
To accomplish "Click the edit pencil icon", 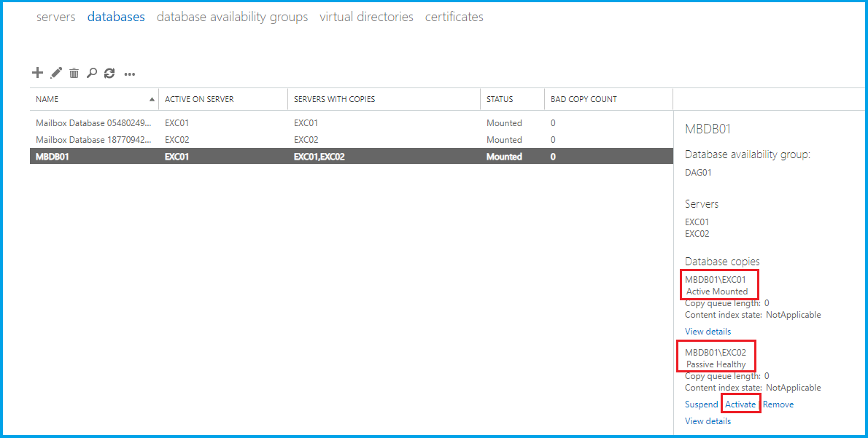I will [56, 73].
